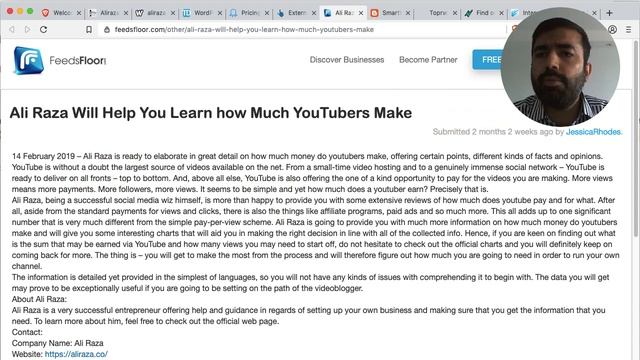
Task: Click the FeedsFloor logo
Action: [60, 60]
